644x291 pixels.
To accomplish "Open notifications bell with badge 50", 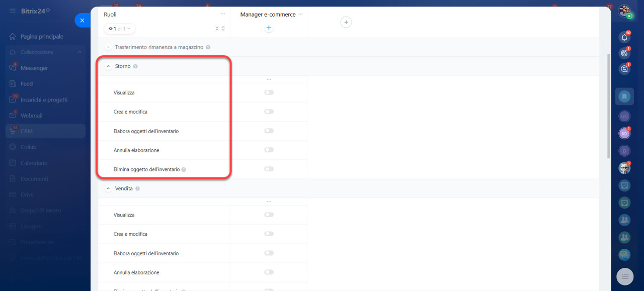I will (x=624, y=37).
